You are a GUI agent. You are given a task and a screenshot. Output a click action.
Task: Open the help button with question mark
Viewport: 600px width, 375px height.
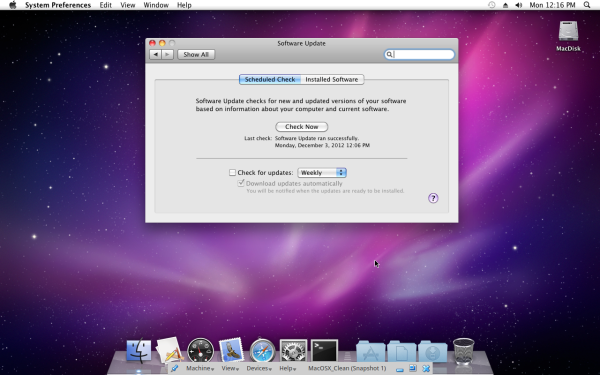pos(433,198)
